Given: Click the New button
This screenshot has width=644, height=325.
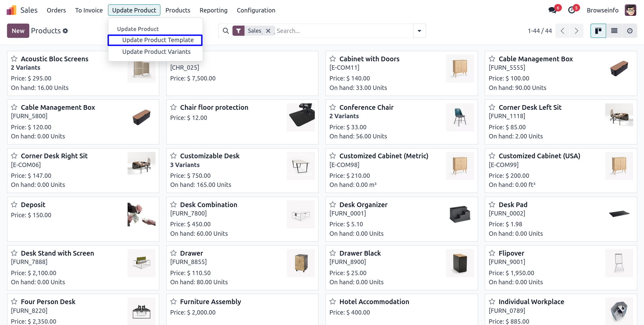Looking at the screenshot, I should 18,31.
